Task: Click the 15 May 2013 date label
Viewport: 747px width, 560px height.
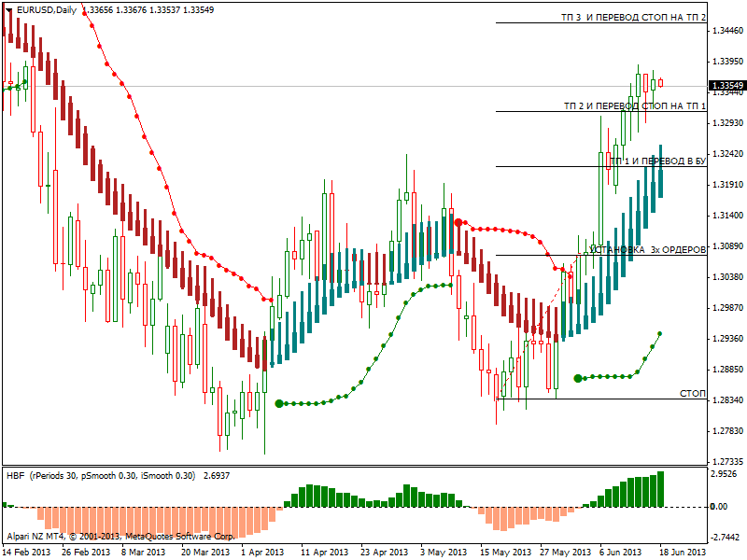Action: 505,553
